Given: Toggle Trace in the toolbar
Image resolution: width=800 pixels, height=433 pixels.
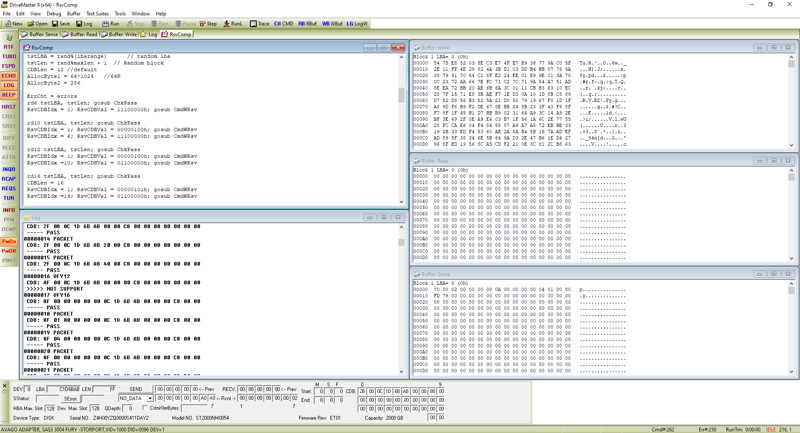Looking at the screenshot, I should pos(260,23).
